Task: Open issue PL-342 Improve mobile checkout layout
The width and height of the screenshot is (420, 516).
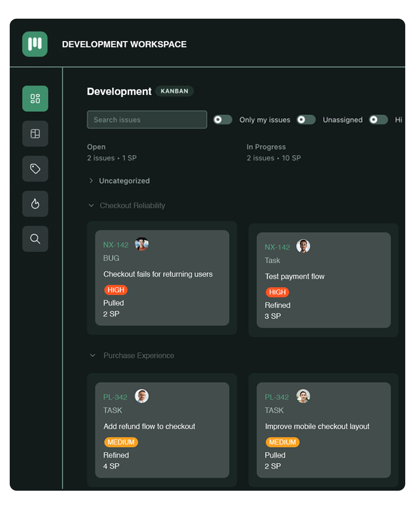Action: 323,430
